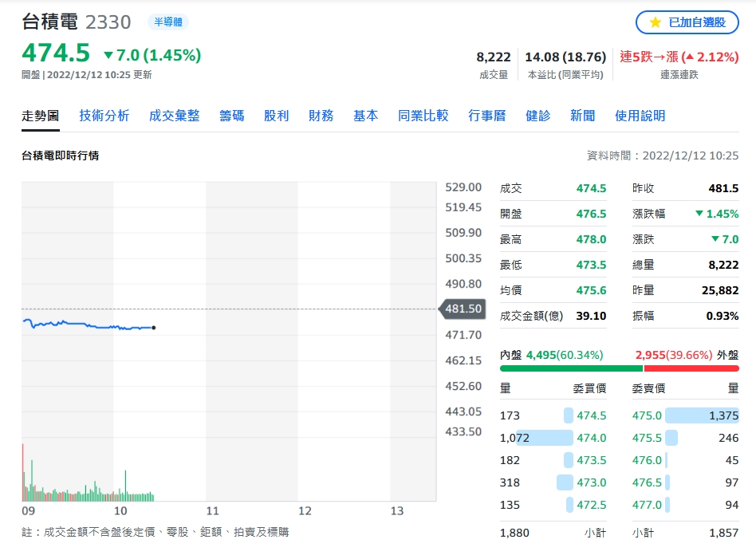Click the 昨收 value 481.5

tap(723, 188)
